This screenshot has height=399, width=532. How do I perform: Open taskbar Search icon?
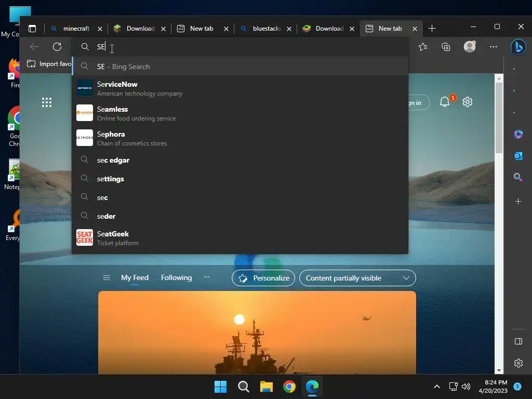tap(244, 387)
